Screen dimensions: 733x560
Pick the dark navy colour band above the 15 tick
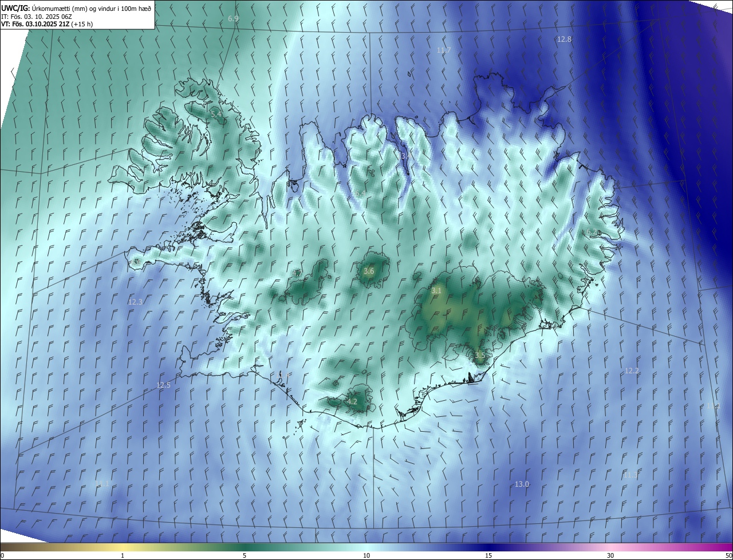488,547
